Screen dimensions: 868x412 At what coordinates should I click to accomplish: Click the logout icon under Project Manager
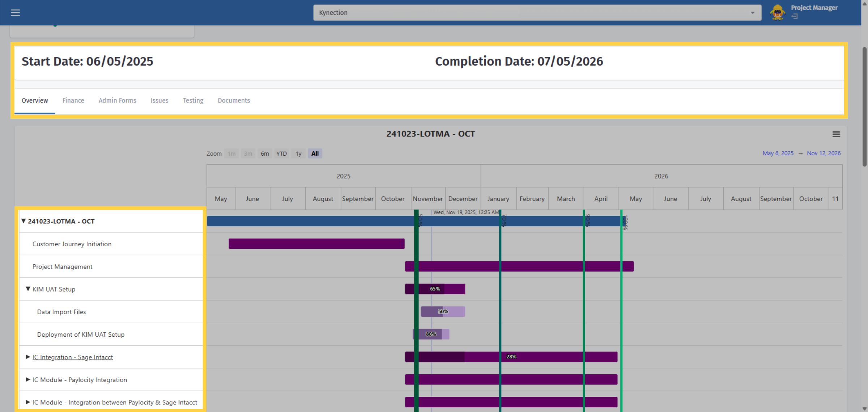[795, 16]
